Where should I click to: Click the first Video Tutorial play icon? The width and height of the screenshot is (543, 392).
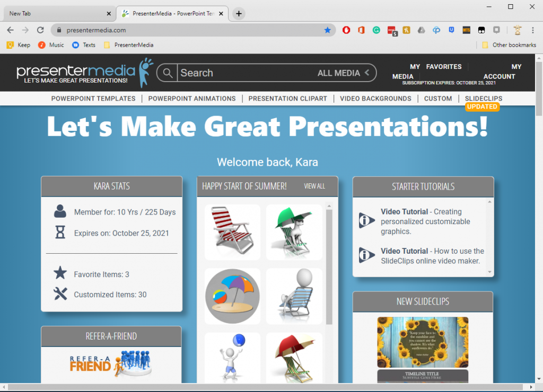(366, 220)
